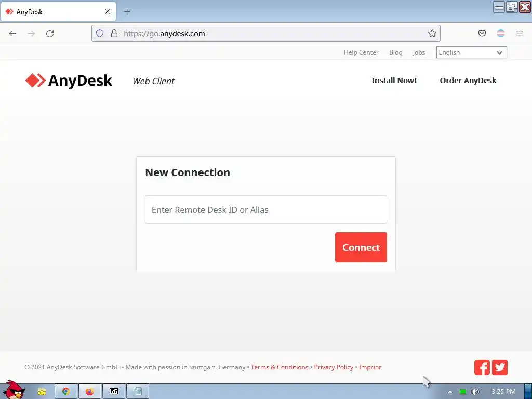Select the AnyDesk browser tab
Viewport: 532px width, 399px height.
click(x=58, y=11)
